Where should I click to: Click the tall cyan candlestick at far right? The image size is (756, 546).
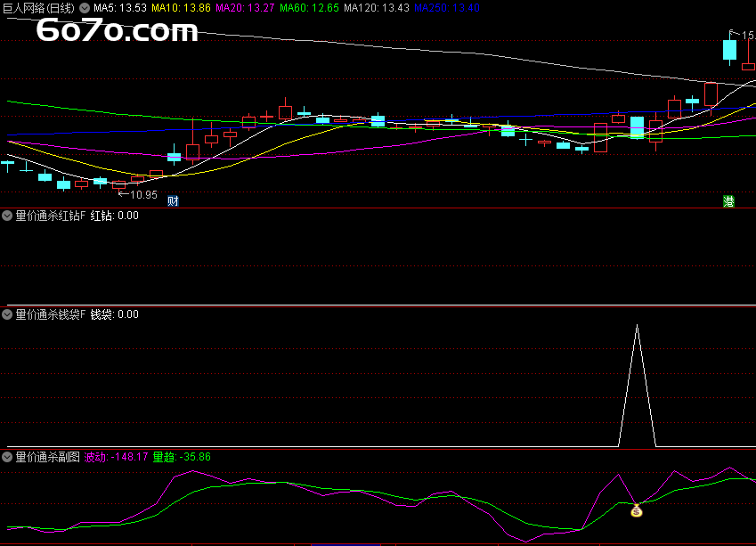coord(729,50)
